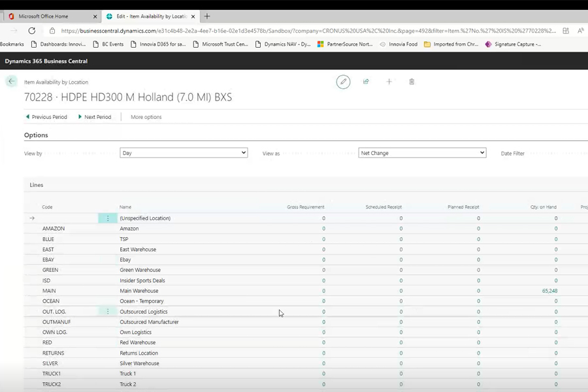Open More options menu

[146, 117]
